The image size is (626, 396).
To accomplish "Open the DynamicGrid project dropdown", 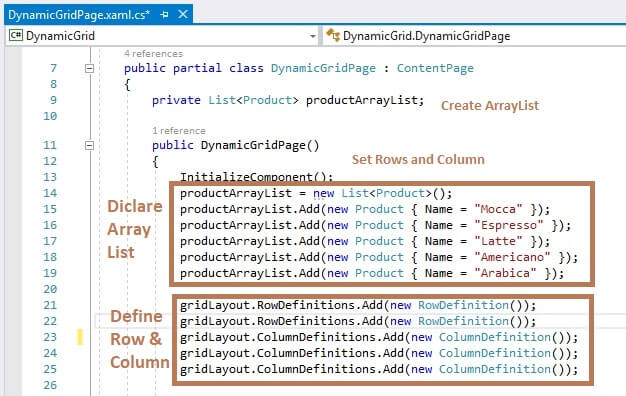I will coord(313,36).
